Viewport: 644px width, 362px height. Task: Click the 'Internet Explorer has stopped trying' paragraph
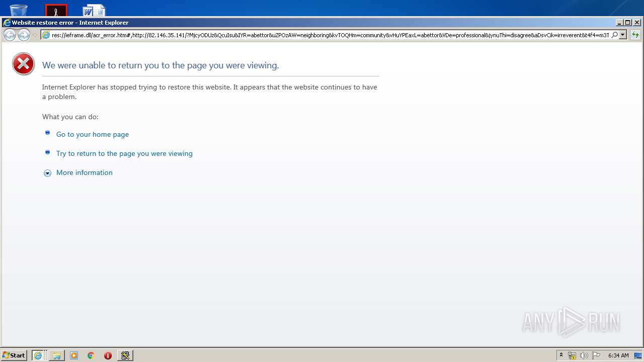pyautogui.click(x=210, y=92)
